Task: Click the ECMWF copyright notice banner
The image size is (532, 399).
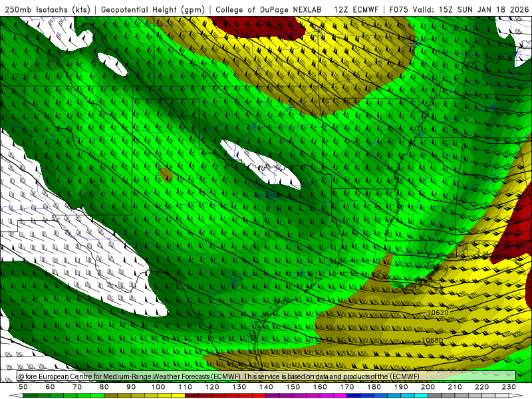Action: coord(267,376)
